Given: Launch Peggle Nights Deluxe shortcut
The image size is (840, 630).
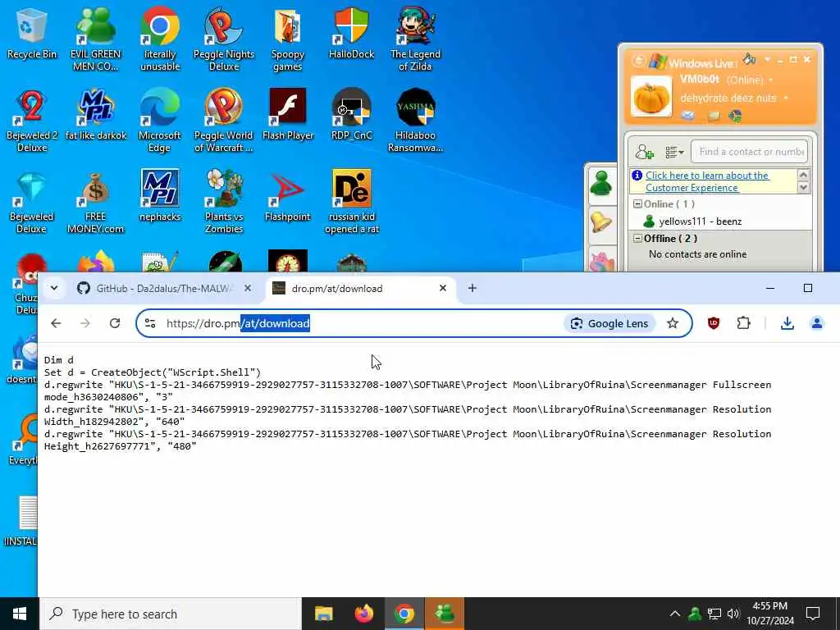Looking at the screenshot, I should pyautogui.click(x=223, y=39).
